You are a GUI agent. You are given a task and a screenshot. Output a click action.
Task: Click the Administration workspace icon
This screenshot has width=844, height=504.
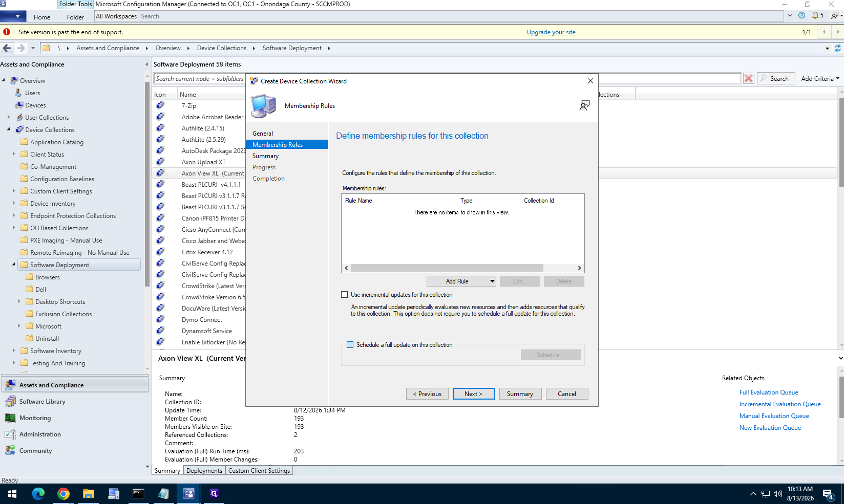point(10,434)
